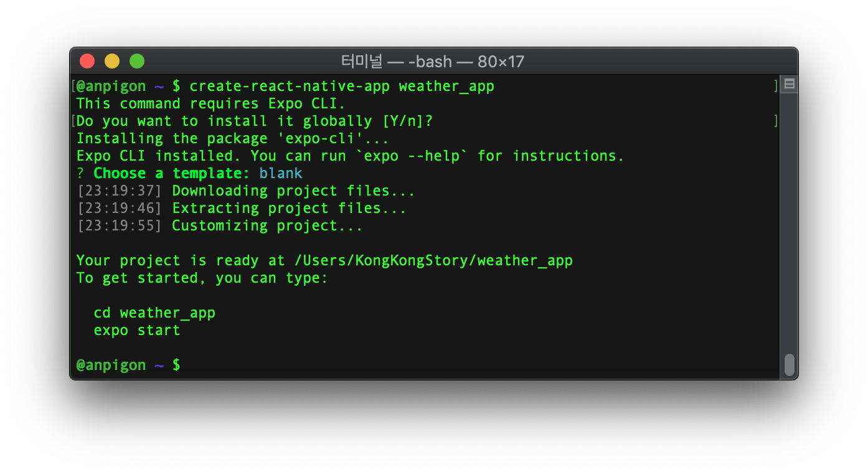Click 'Extracting project files...' line
Image resolution: width=868 pixels, height=472 pixels.
289,209
